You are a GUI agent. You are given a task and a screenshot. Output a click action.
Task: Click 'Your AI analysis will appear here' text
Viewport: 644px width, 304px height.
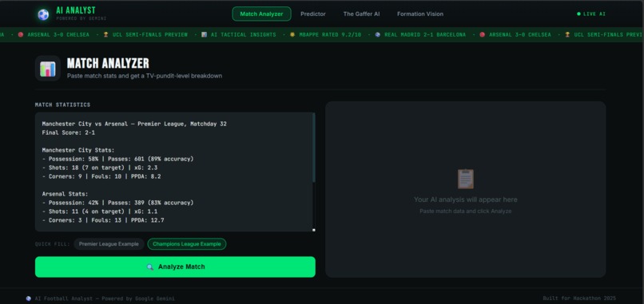coord(465,199)
